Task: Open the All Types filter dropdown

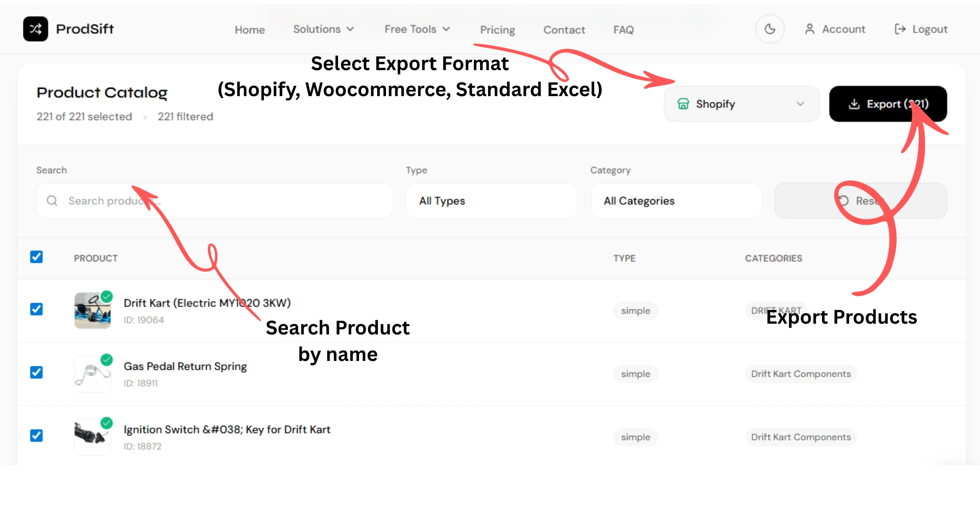Action: pyautogui.click(x=491, y=201)
